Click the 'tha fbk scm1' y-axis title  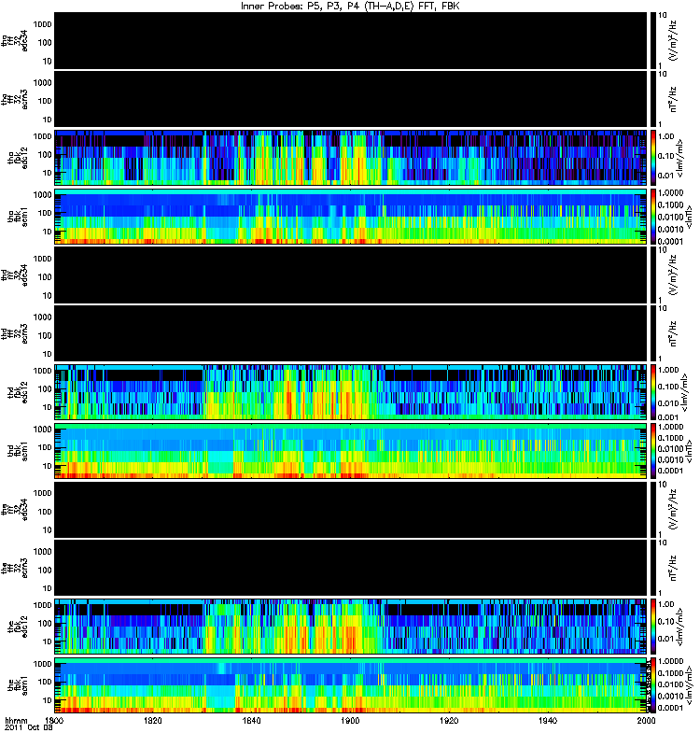click(x=17, y=217)
